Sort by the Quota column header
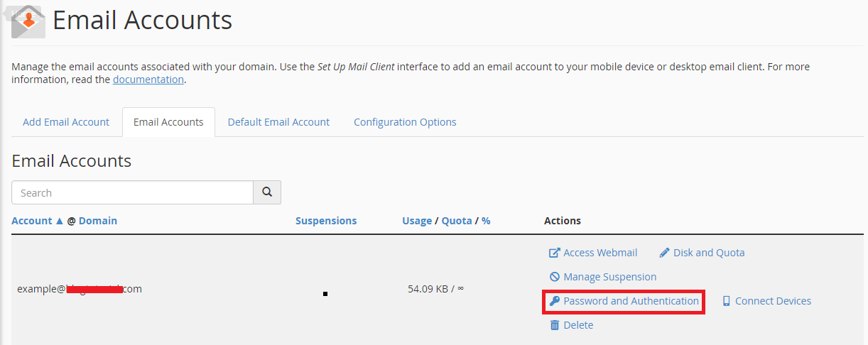 457,221
